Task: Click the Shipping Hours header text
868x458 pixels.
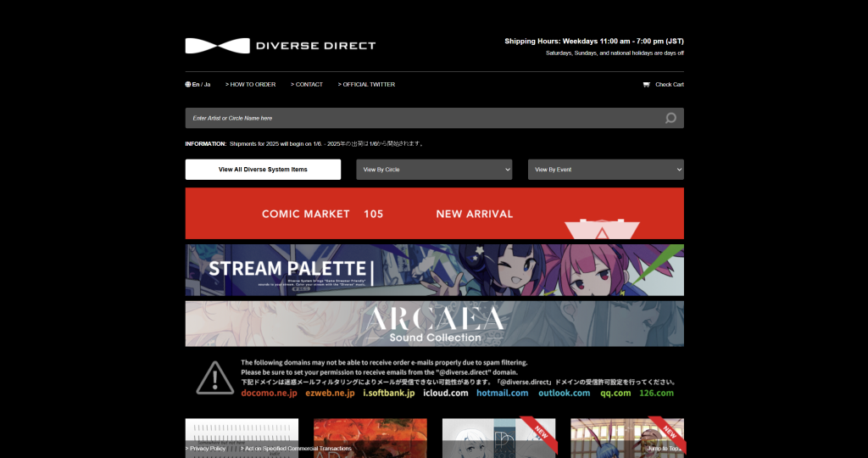Action: (594, 42)
